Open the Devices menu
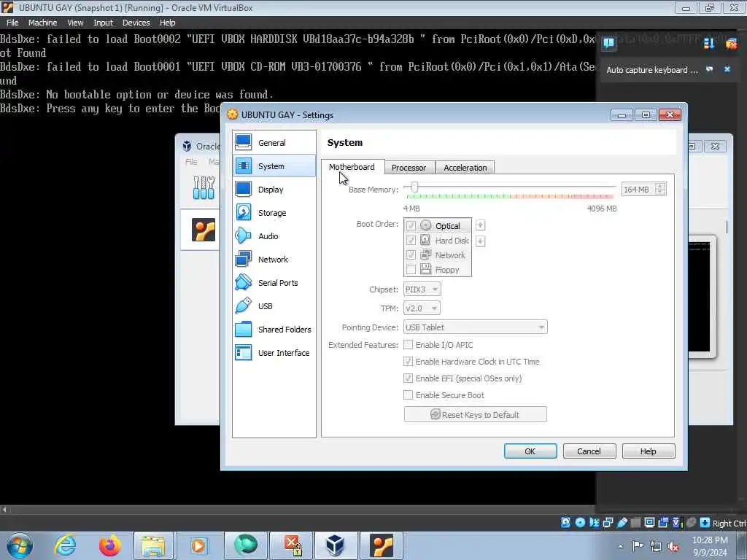Image resolution: width=747 pixels, height=560 pixels. coord(136,23)
